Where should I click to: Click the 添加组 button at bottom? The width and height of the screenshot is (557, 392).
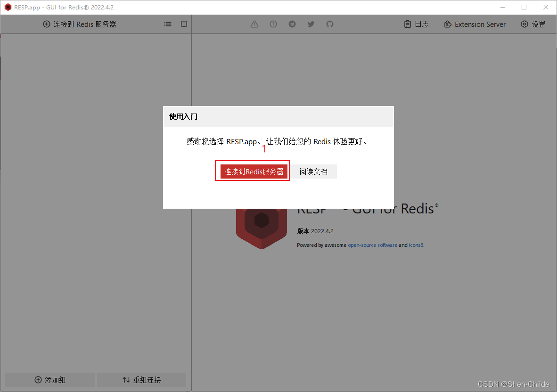(49, 380)
